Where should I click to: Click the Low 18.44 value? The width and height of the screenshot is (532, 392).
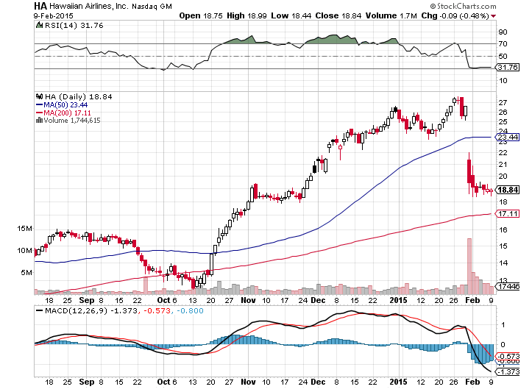tap(291, 15)
